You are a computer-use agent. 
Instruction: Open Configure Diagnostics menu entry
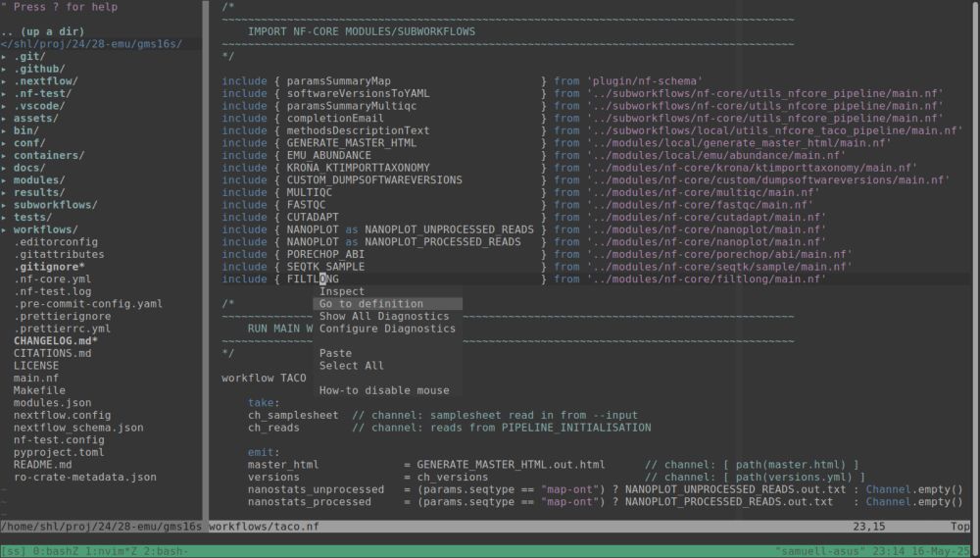click(387, 329)
